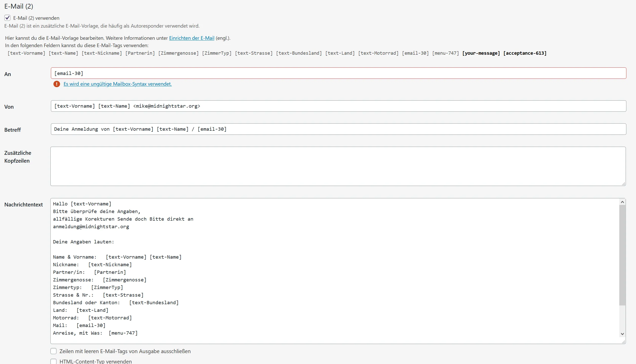This screenshot has width=636, height=364.
Task: Select the [your-message] mail tag
Action: pyautogui.click(x=481, y=53)
